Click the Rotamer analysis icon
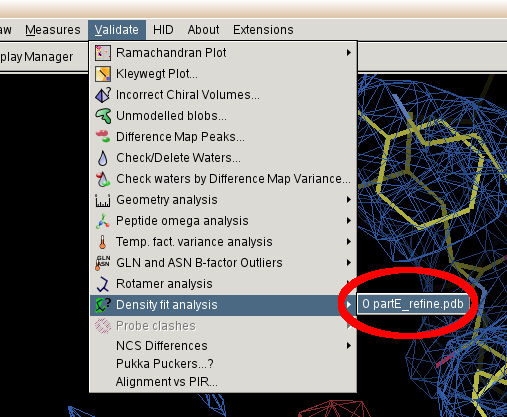Viewport: 507px width, 417px height. click(103, 284)
